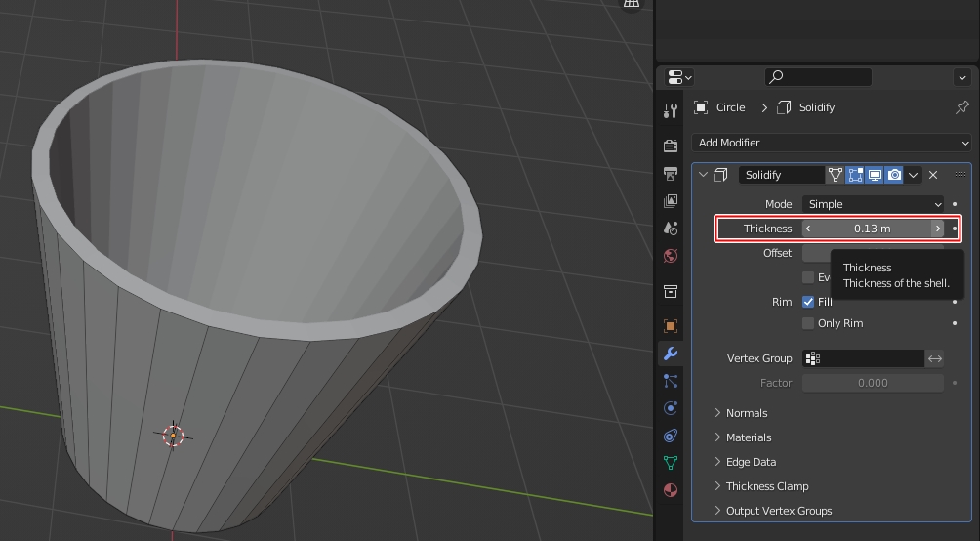Toggle pin icon for properties context
This screenshot has height=541, width=980.
point(961,107)
